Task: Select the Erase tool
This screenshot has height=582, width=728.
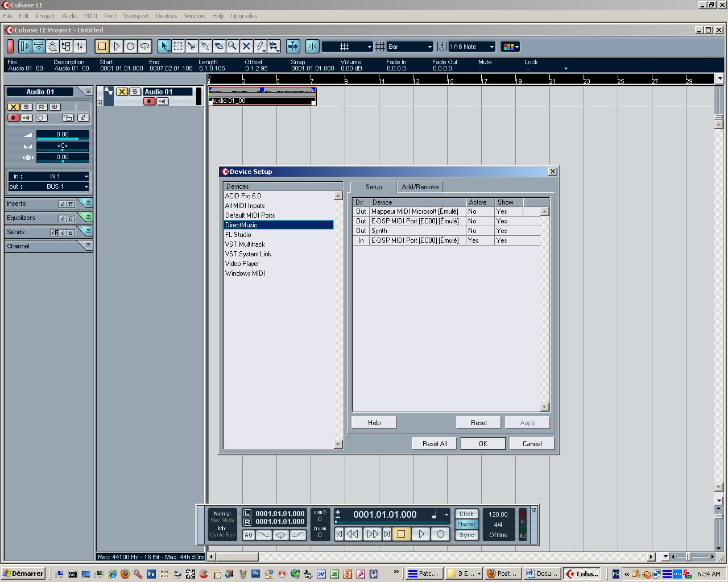Action: [219, 47]
